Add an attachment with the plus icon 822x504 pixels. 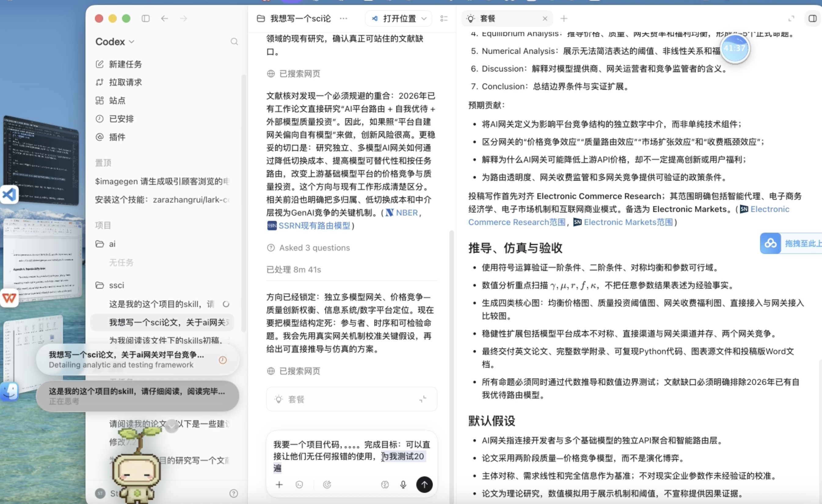(x=279, y=484)
